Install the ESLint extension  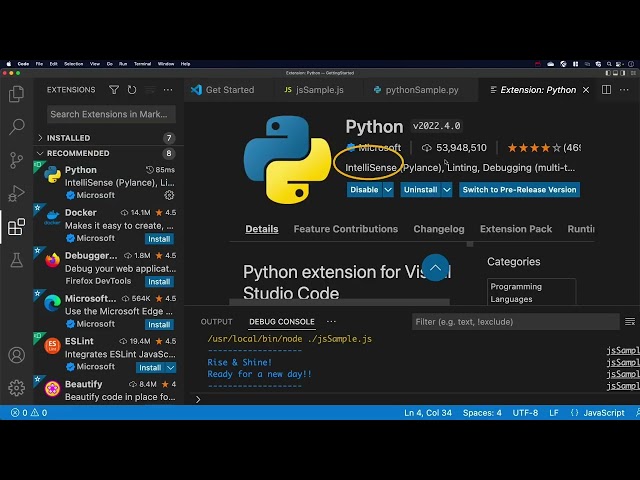click(150, 368)
